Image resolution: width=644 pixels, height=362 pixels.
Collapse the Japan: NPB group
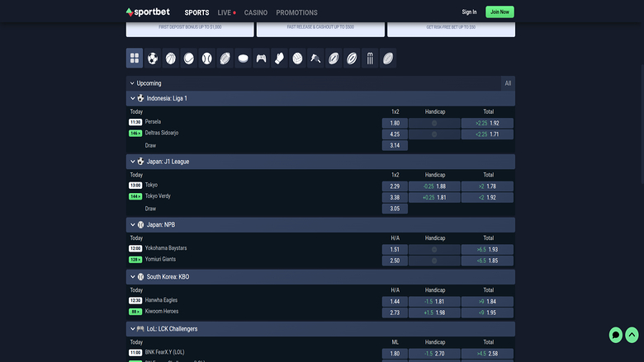pyautogui.click(x=132, y=224)
